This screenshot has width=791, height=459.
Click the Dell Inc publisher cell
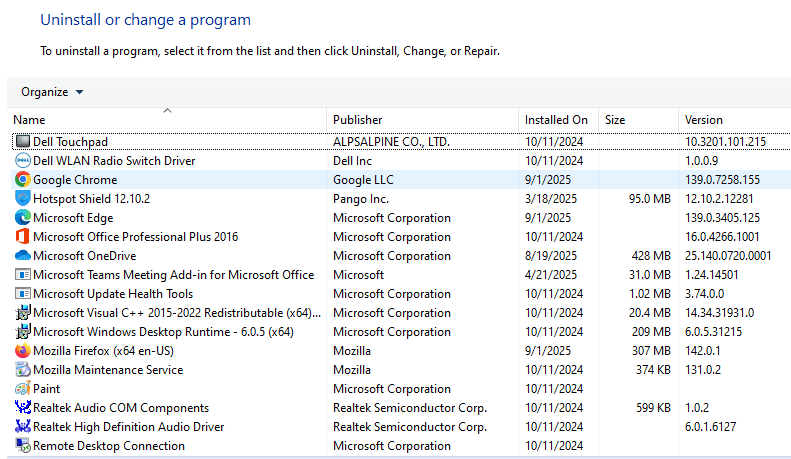tap(352, 161)
